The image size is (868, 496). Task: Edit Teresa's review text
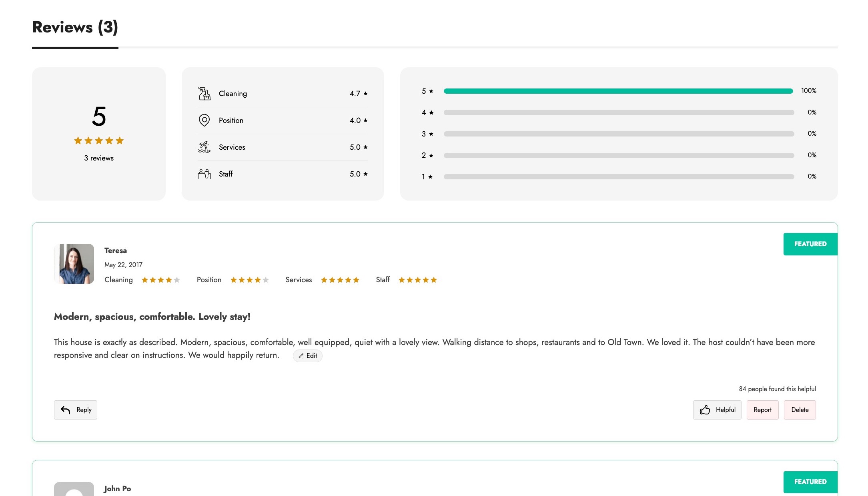tap(307, 355)
